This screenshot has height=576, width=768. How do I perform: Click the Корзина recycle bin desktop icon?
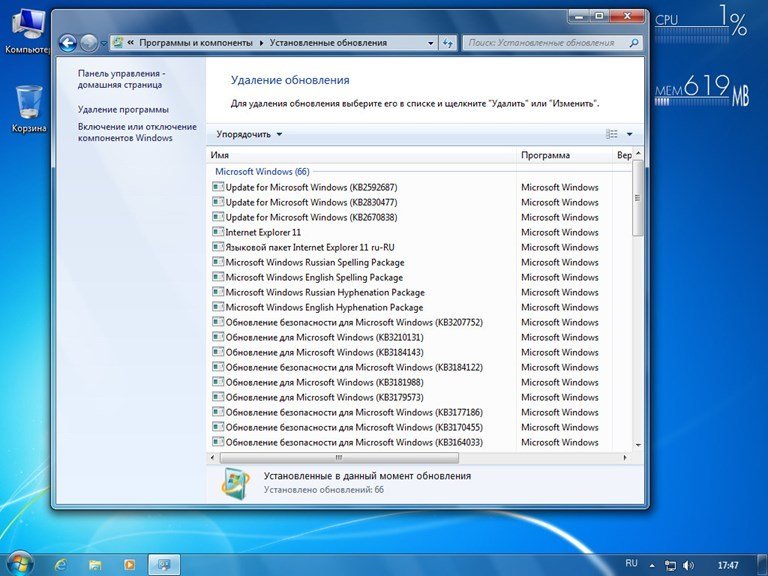click(x=28, y=109)
